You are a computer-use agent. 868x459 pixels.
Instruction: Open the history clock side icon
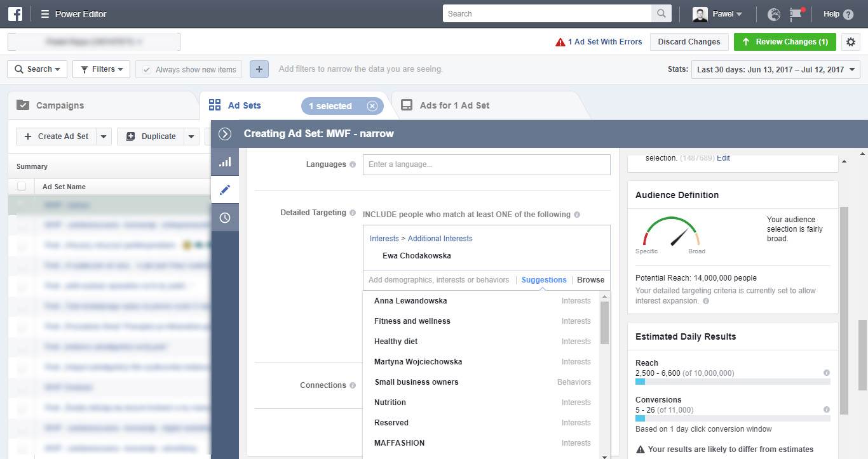[225, 218]
